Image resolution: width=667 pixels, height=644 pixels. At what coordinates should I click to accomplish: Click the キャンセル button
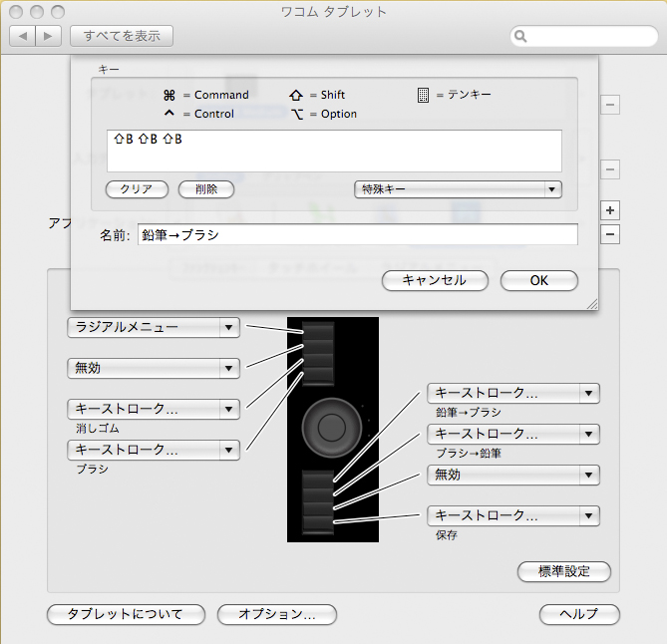435,280
